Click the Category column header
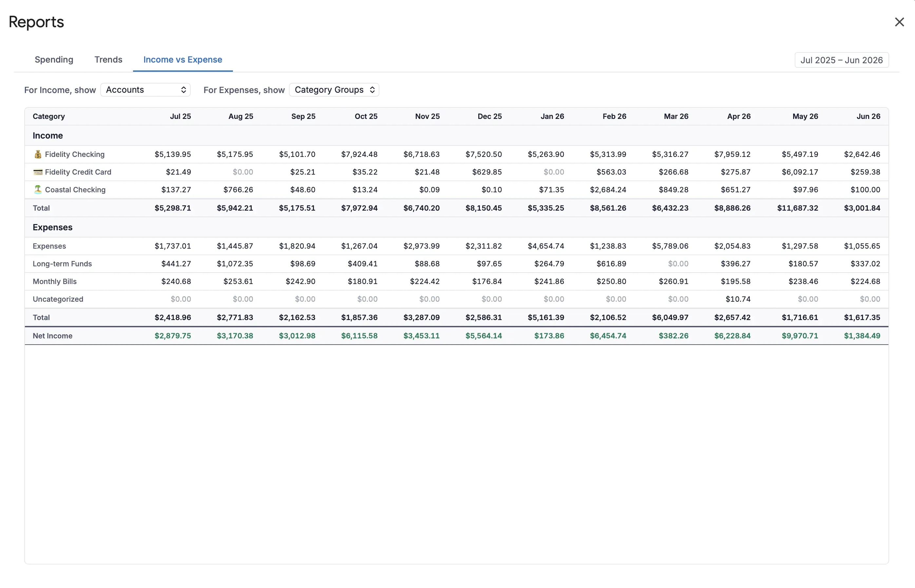Image resolution: width=915 pixels, height=588 pixels. (x=49, y=117)
